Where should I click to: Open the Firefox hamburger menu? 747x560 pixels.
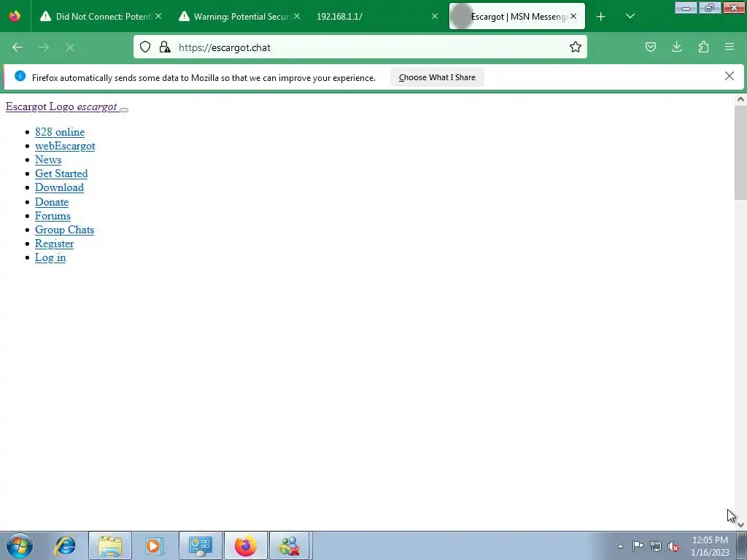coord(729,47)
